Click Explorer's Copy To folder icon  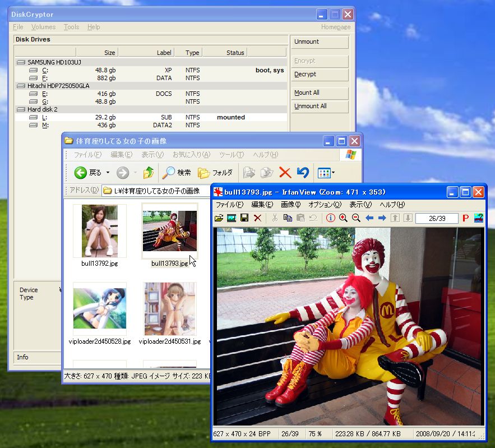coord(267,173)
